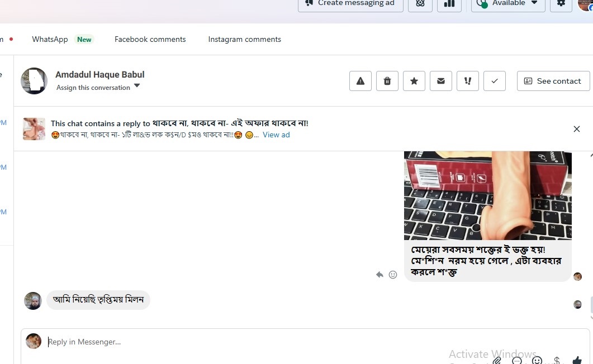Mark conversation as done with checkmark
This screenshot has width=593, height=364.
click(495, 81)
